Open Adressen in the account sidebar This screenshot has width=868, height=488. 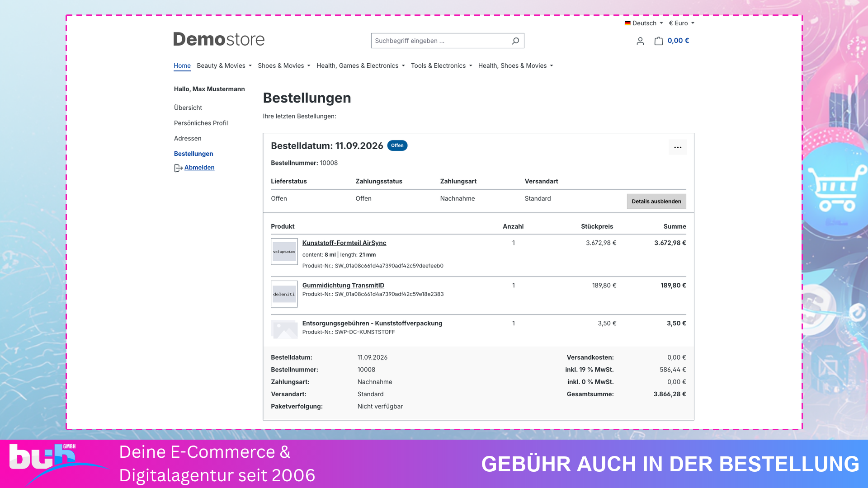tap(188, 139)
